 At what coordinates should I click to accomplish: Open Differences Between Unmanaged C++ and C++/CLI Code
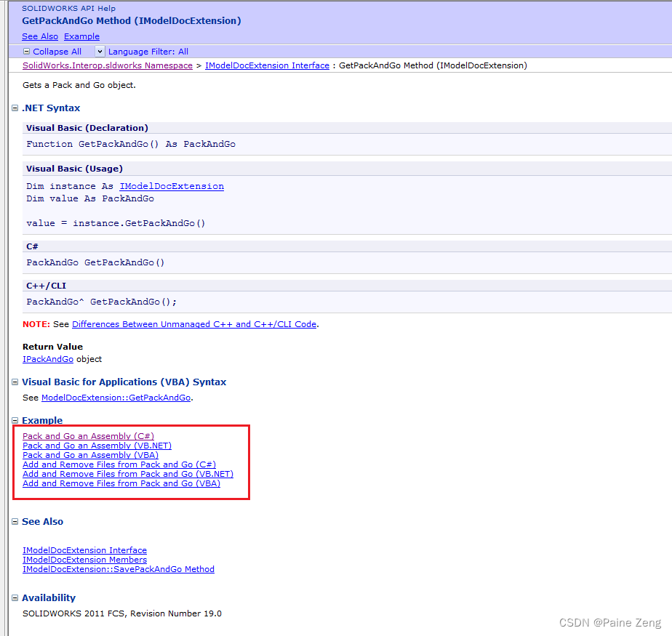tap(194, 324)
